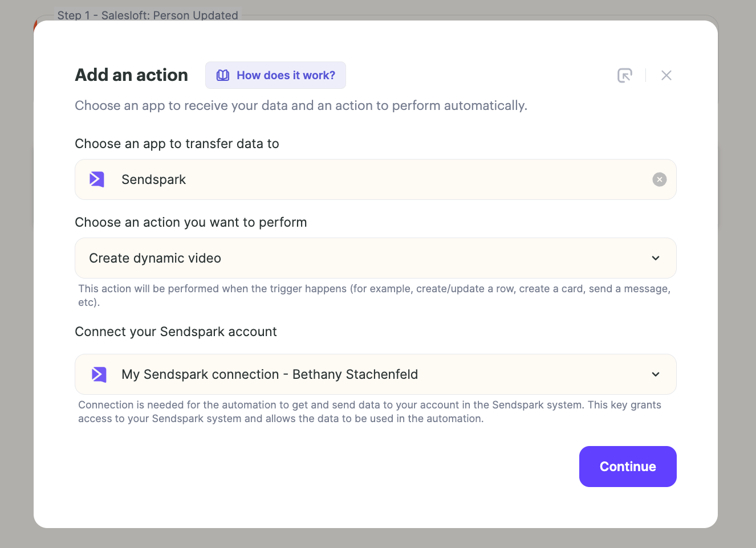This screenshot has width=756, height=548.
Task: Expand the 'Create dynamic video' action dropdown
Action: 376,258
